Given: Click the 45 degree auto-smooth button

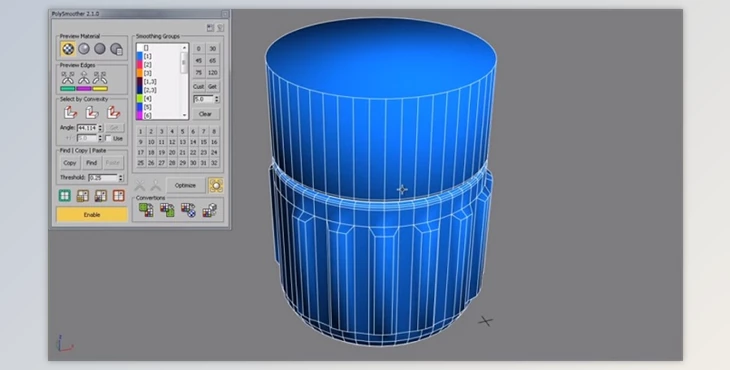Looking at the screenshot, I should [x=198, y=61].
